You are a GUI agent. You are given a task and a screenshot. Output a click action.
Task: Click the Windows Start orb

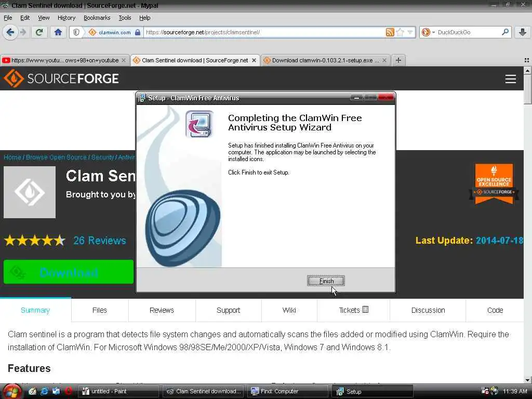tap(11, 392)
